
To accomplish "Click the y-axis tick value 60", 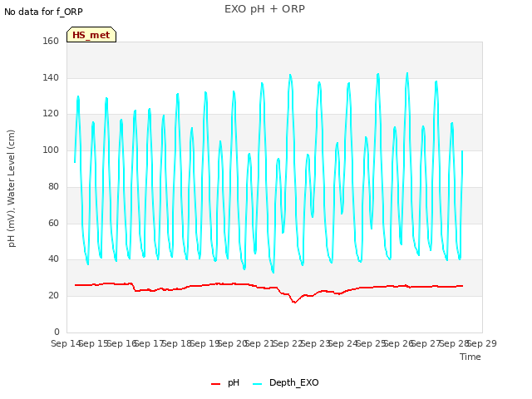I will (53, 224).
